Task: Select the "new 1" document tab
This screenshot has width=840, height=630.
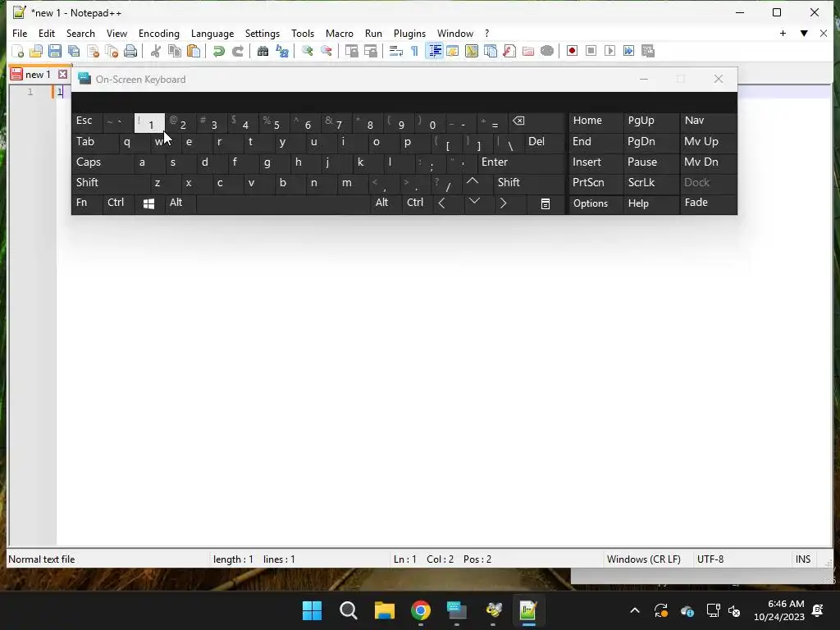Action: (38, 75)
